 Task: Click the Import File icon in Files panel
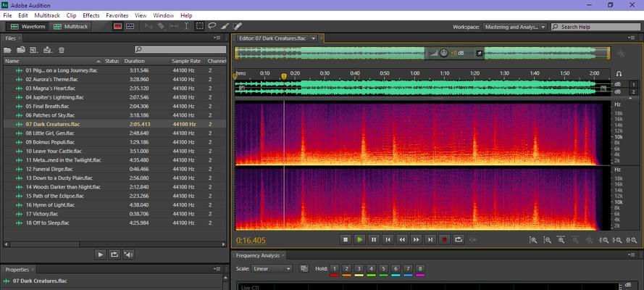pos(21,50)
